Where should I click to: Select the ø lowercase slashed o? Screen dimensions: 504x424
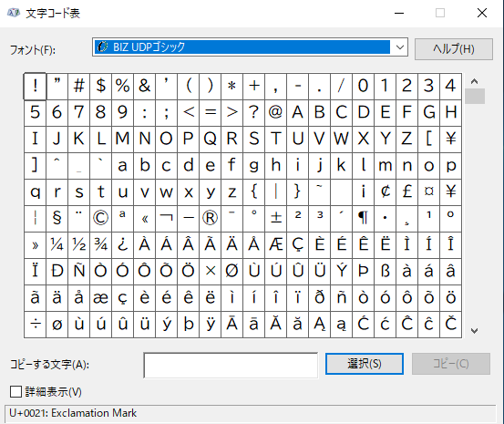click(x=57, y=324)
